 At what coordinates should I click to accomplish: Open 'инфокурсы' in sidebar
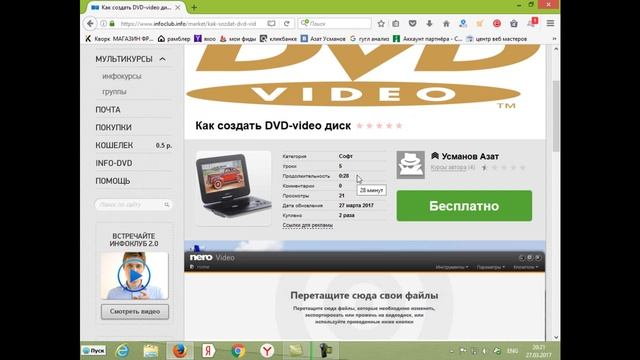[122, 76]
